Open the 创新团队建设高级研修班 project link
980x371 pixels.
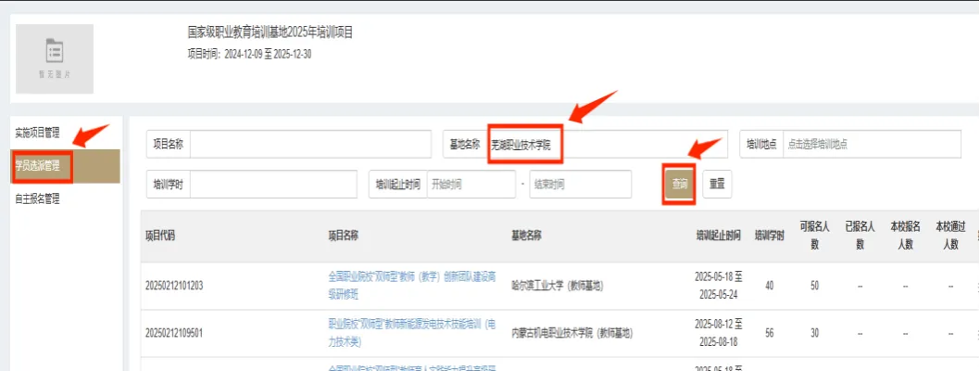point(413,285)
